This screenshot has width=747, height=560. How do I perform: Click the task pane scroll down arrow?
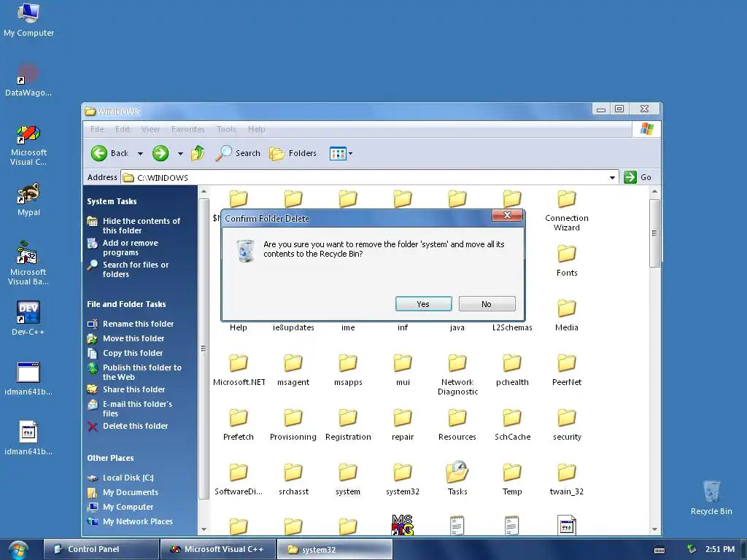204,529
